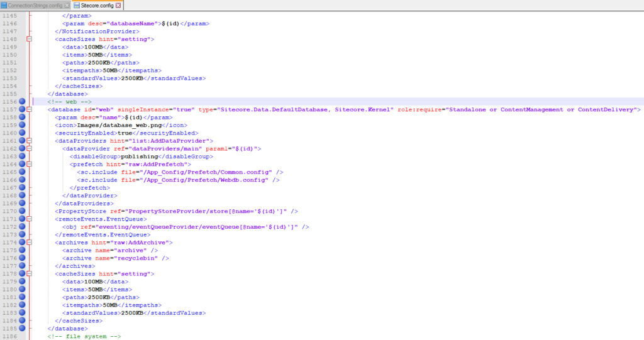Collapse the cacheSizes block at line 1148

click(x=29, y=39)
